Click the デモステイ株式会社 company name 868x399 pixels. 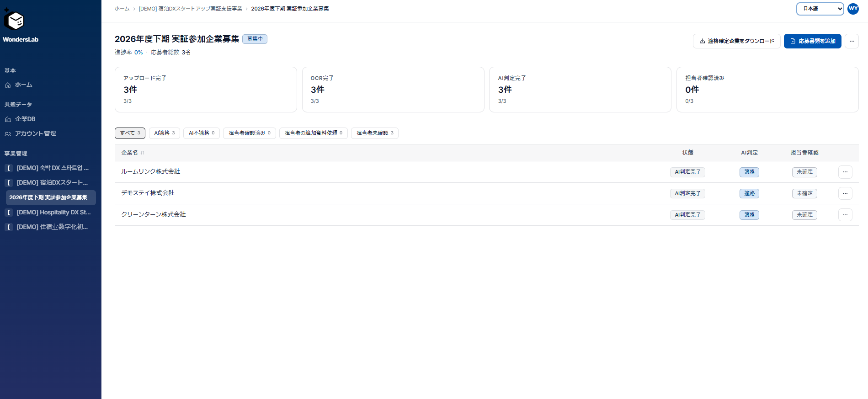[148, 193]
